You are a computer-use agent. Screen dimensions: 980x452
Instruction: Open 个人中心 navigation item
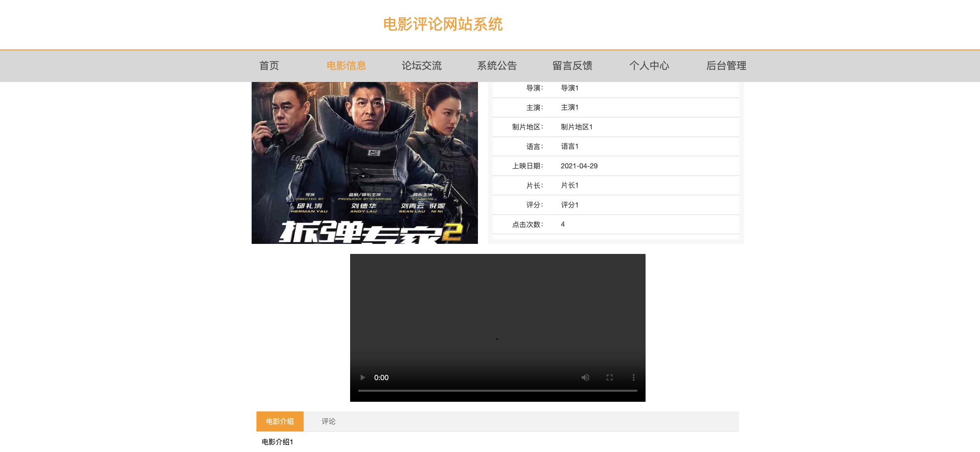pos(649,65)
